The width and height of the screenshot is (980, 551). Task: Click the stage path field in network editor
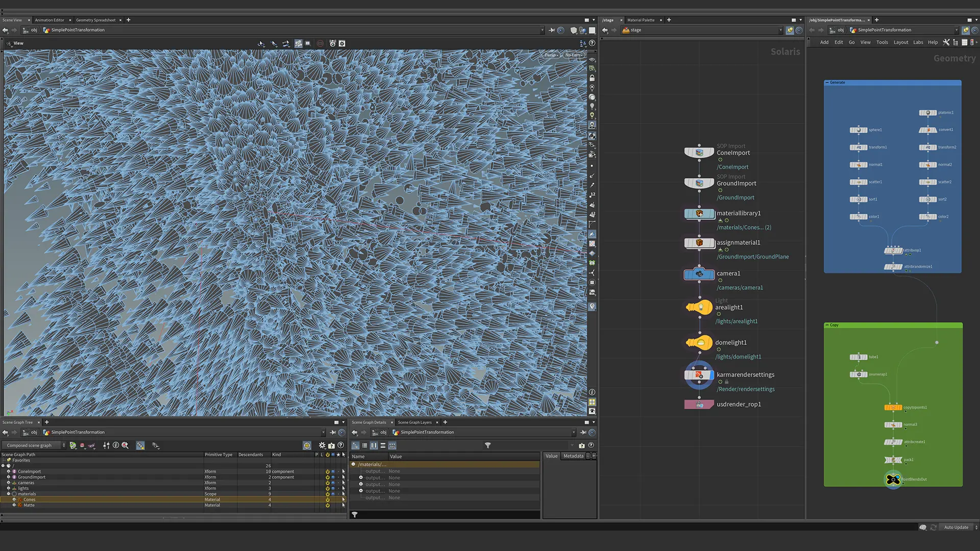701,30
